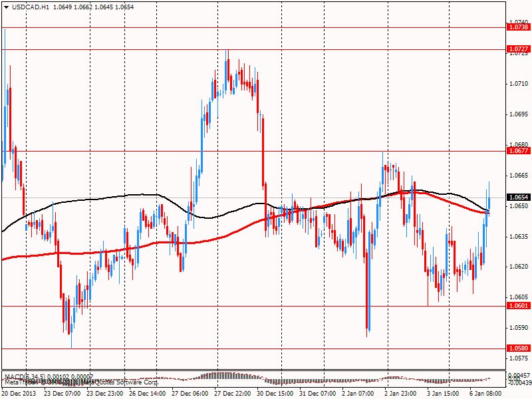Screen dimensions: 532x399
Task: Select the 1.0727 resistance price tag
Action: pyautogui.click(x=518, y=49)
